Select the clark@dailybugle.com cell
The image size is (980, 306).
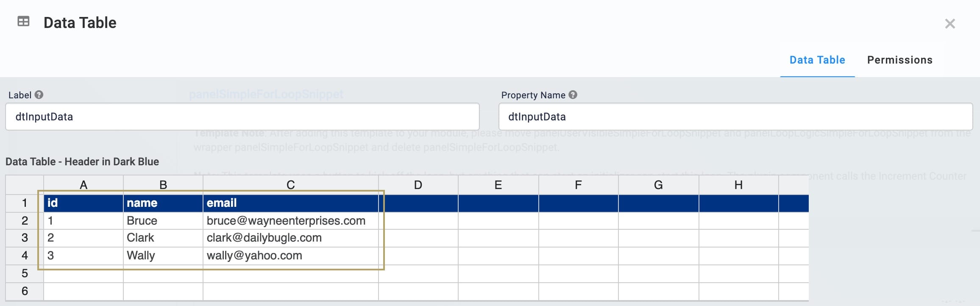(x=291, y=238)
